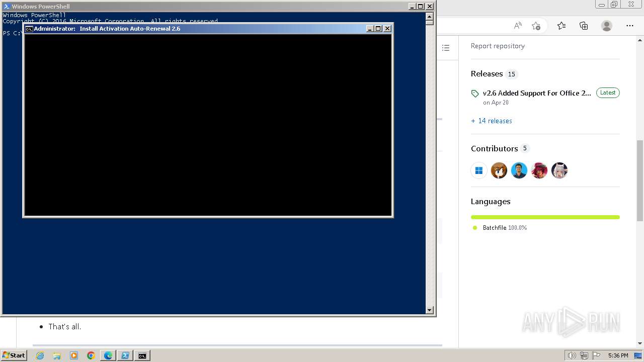The height and width of the screenshot is (362, 644).
Task: Click the Languages heading
Action: (491, 202)
